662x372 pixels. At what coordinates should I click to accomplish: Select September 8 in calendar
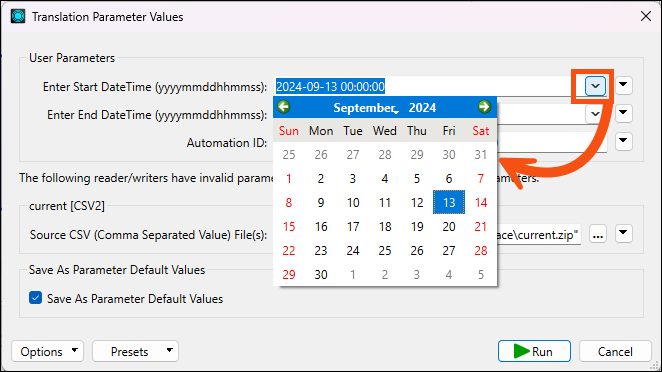(289, 203)
